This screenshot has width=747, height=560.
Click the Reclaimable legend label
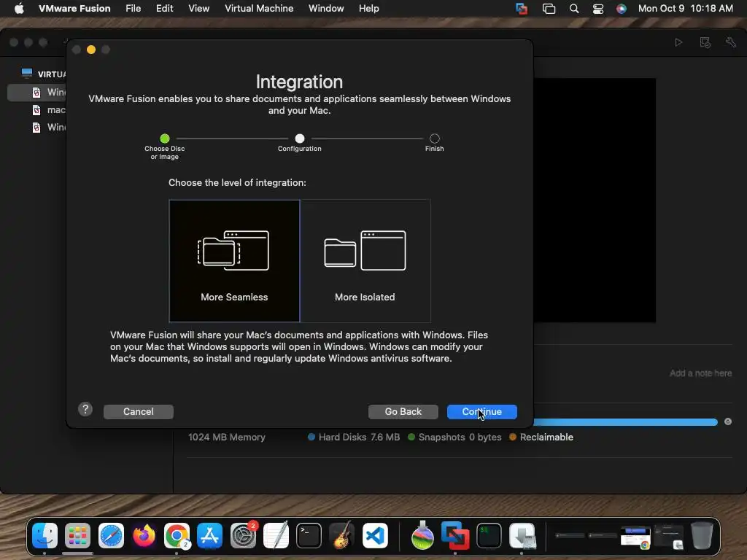click(x=546, y=437)
